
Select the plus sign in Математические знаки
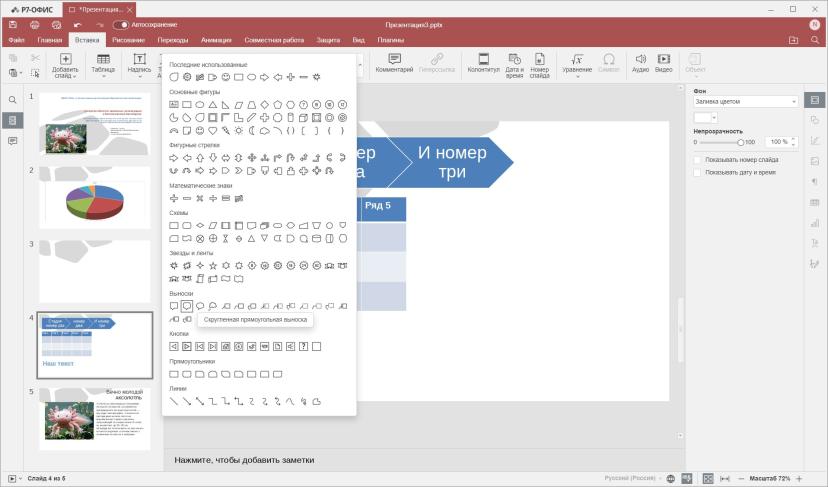(x=174, y=199)
